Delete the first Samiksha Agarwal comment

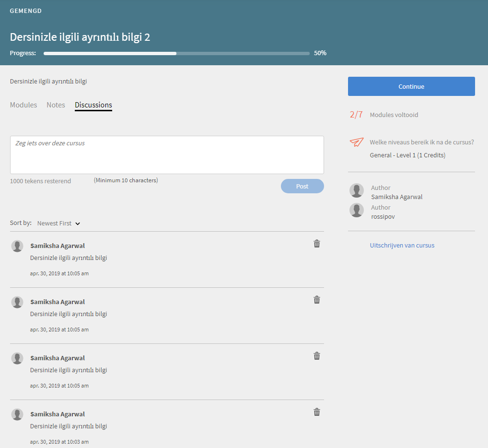coord(317,244)
